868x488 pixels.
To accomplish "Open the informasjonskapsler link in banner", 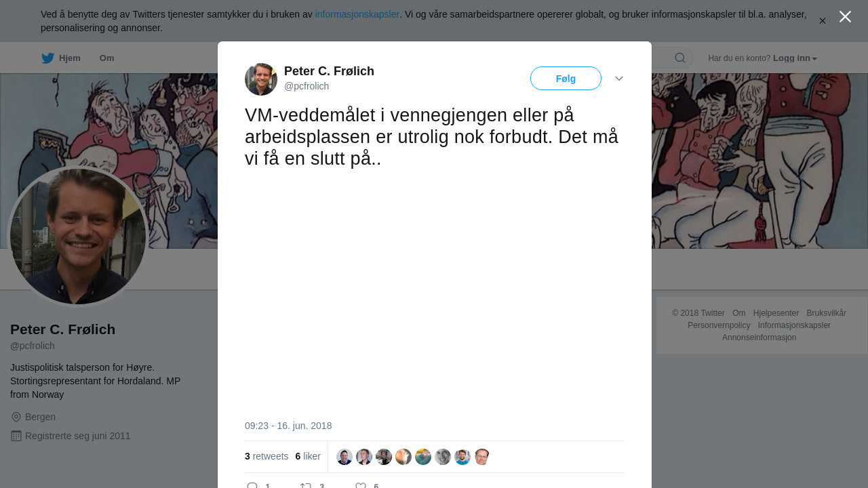I will 357,14.
